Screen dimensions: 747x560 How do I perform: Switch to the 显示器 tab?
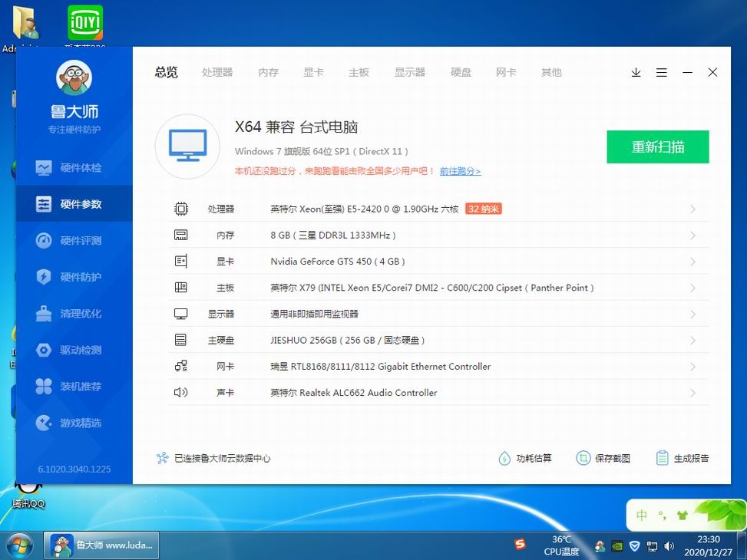coord(410,72)
